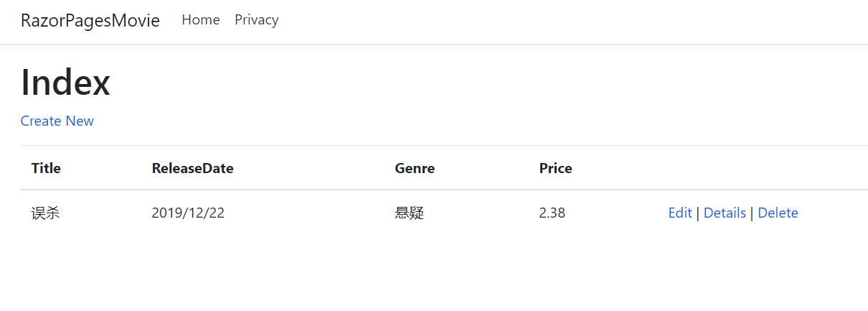Viewport: 868px width, 311px height.
Task: Click the separator between Edit and Details
Action: pyautogui.click(x=698, y=213)
